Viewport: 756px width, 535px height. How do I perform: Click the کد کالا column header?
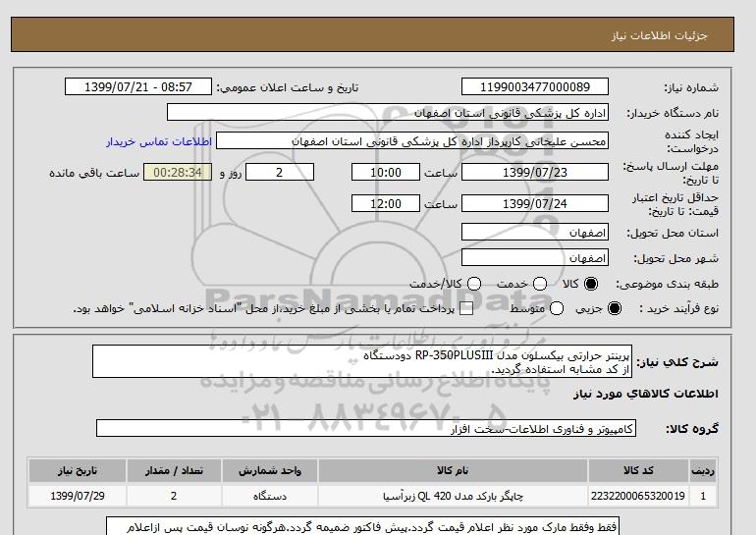(638, 470)
